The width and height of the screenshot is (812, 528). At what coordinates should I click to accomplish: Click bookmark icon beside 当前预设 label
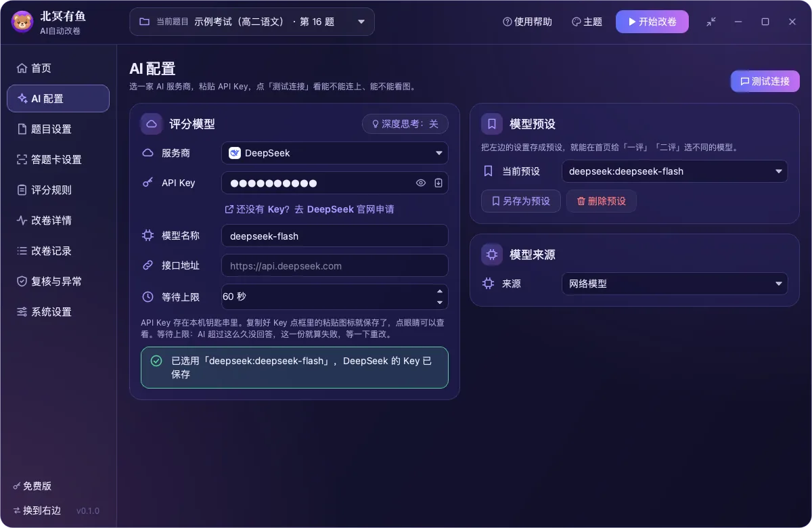[x=488, y=171]
